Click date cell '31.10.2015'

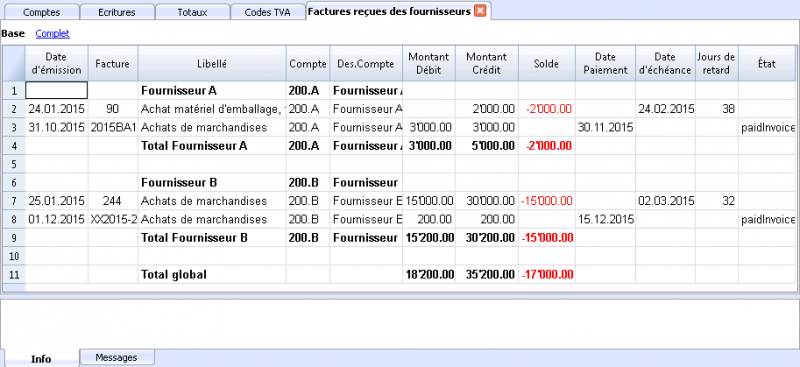[x=56, y=128]
